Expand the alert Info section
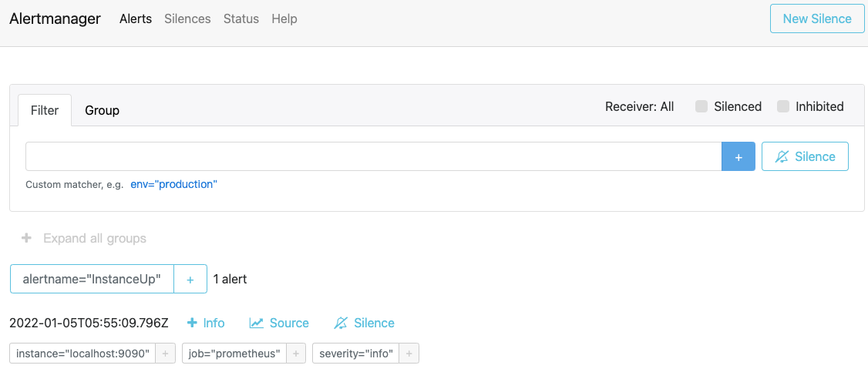 205,323
